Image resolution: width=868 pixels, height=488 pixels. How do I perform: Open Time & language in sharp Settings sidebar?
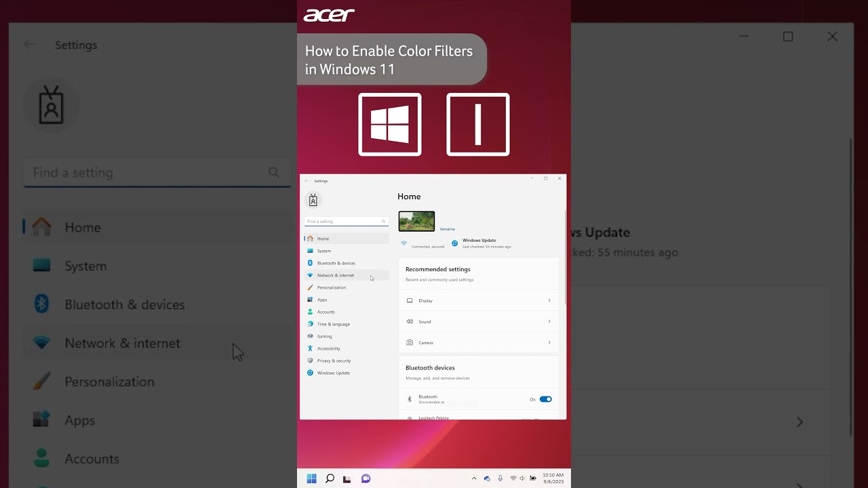347,324
